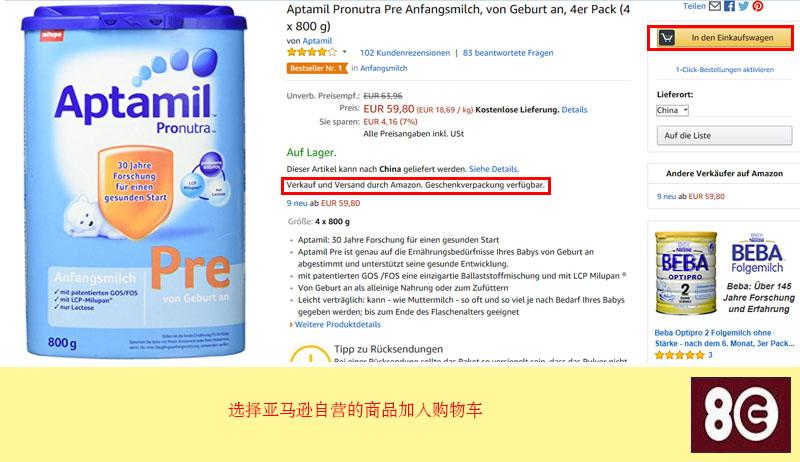
Task: Expand Weitere Produktdetails
Action: (x=337, y=324)
